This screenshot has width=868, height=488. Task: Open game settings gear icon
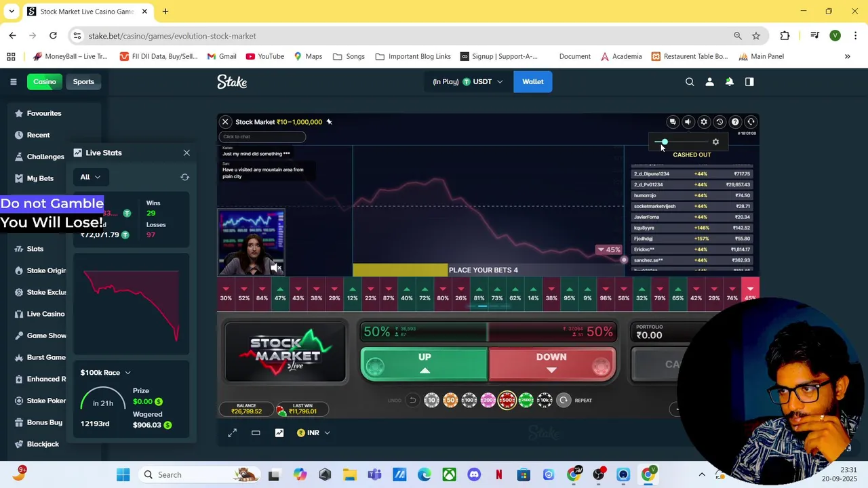(x=704, y=122)
